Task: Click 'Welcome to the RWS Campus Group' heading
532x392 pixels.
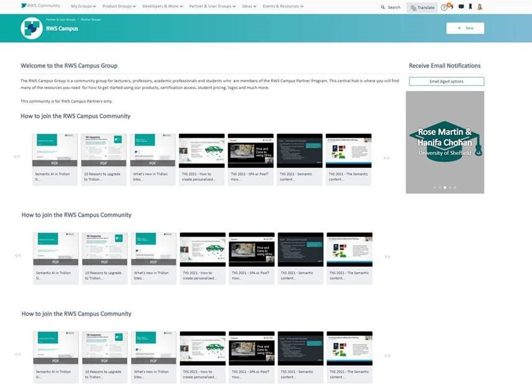Action: [69, 66]
